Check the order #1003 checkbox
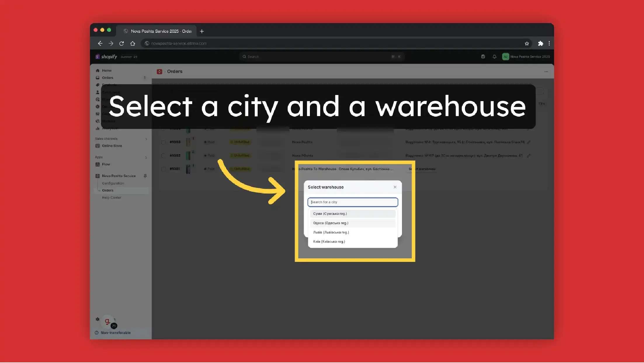Image resolution: width=644 pixels, height=363 pixels. 163,142
